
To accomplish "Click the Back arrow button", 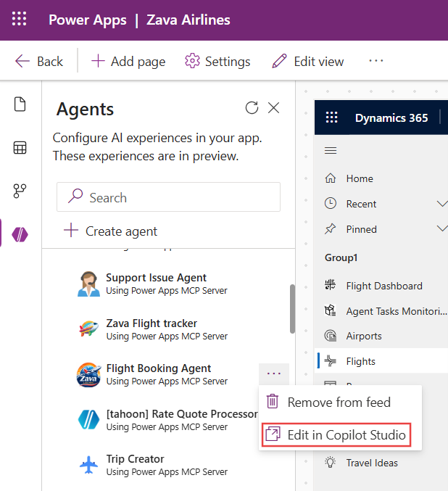I will click(x=39, y=62).
